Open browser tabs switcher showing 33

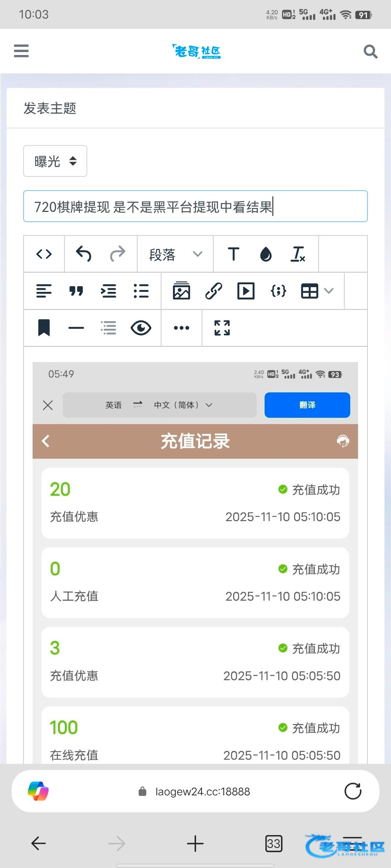[274, 844]
